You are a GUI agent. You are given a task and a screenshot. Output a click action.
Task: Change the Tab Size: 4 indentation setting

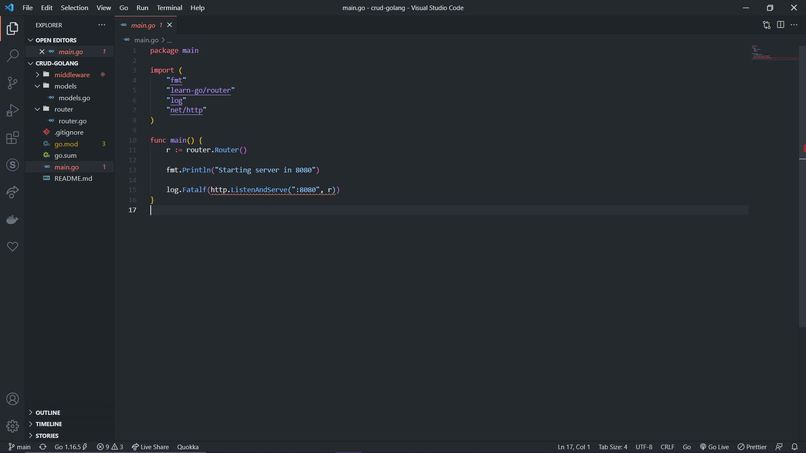pyautogui.click(x=613, y=447)
